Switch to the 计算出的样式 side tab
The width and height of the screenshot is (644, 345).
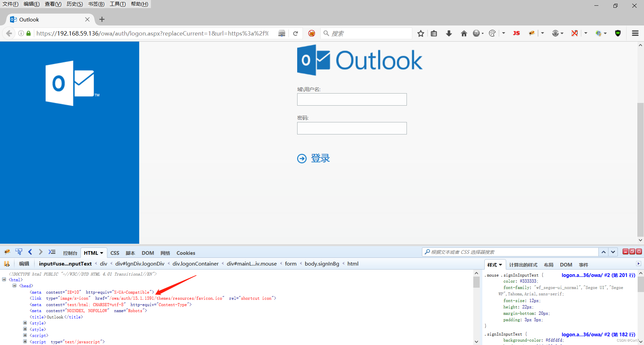(523, 265)
